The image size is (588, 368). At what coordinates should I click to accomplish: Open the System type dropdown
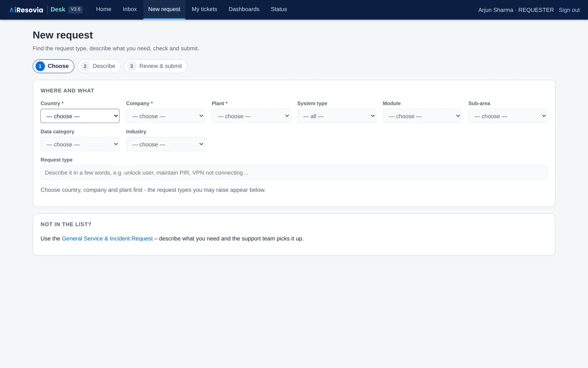point(337,116)
